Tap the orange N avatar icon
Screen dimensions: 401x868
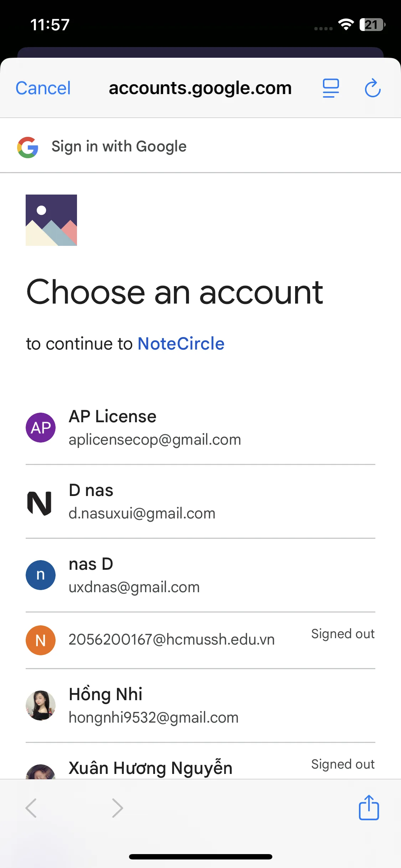[x=41, y=640]
